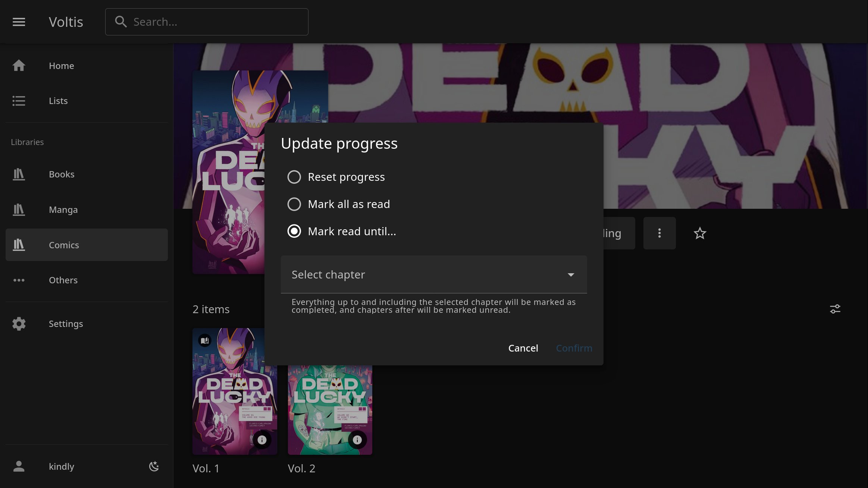The image size is (868, 488).
Task: Toggle dark mode with the moon icon
Action: pyautogui.click(x=154, y=466)
